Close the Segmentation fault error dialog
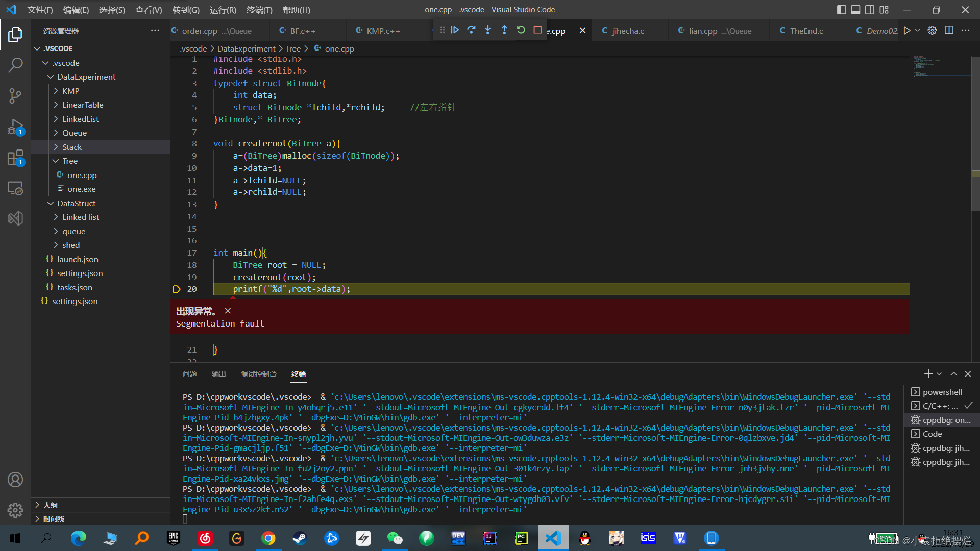Viewport: 980px width, 551px height. coord(228,310)
